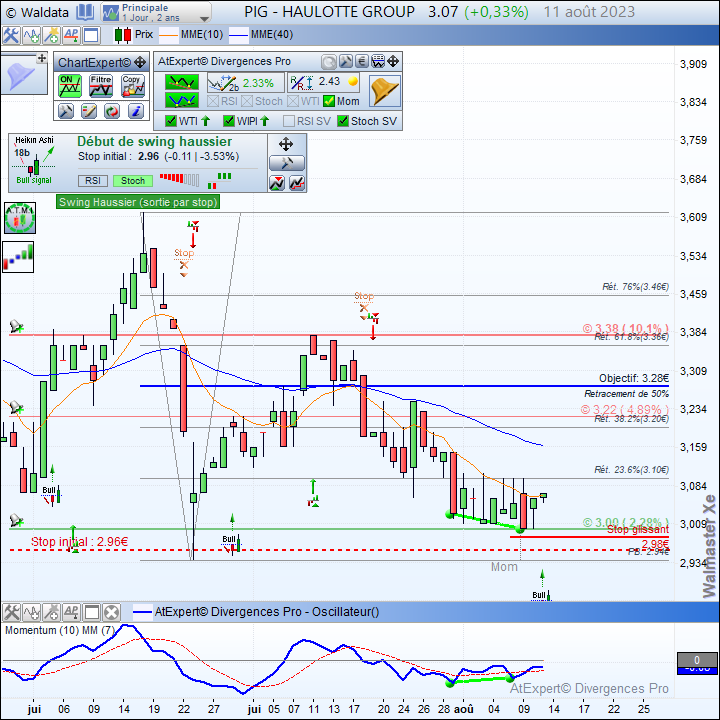Click the R/R 2.43 ratio box

[x=324, y=83]
